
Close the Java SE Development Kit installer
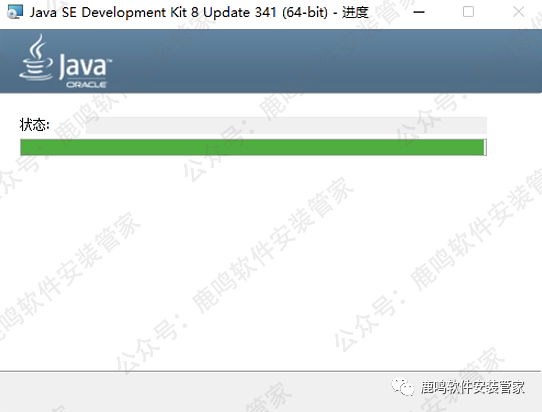click(518, 12)
